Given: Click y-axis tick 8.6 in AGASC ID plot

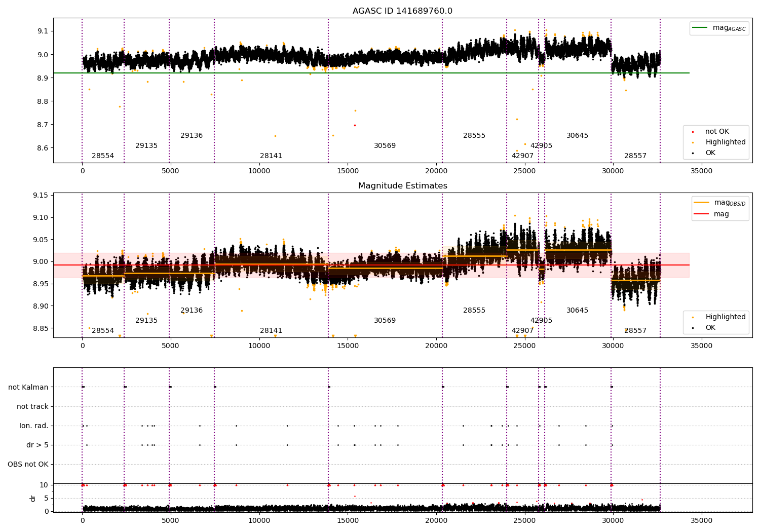Looking at the screenshot, I should (x=43, y=148).
